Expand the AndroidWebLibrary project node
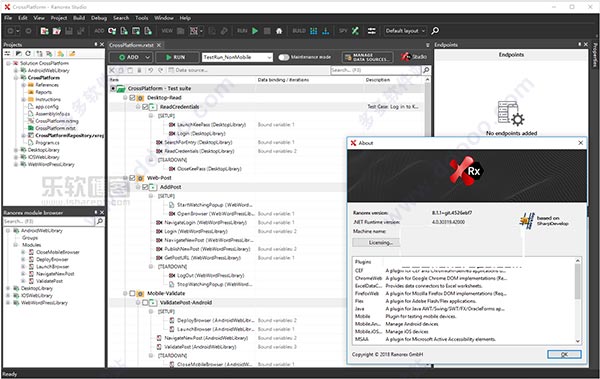 [x=16, y=70]
